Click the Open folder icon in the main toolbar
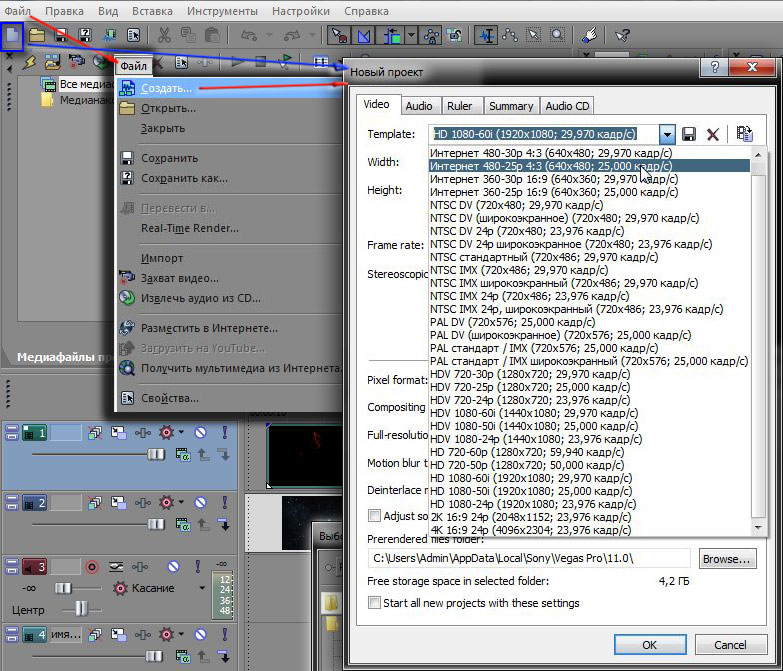 coord(37,35)
